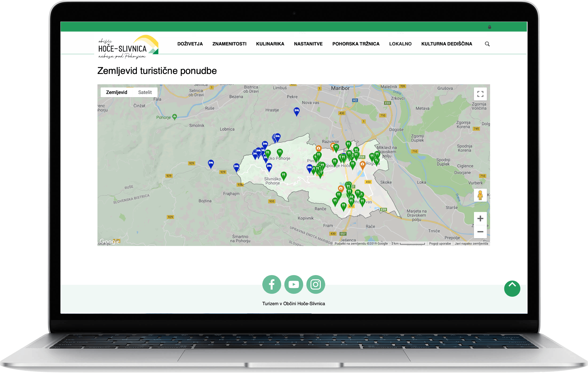Screen dimensions: 588x374
Task: Open the Facebook social link
Action: (x=271, y=284)
